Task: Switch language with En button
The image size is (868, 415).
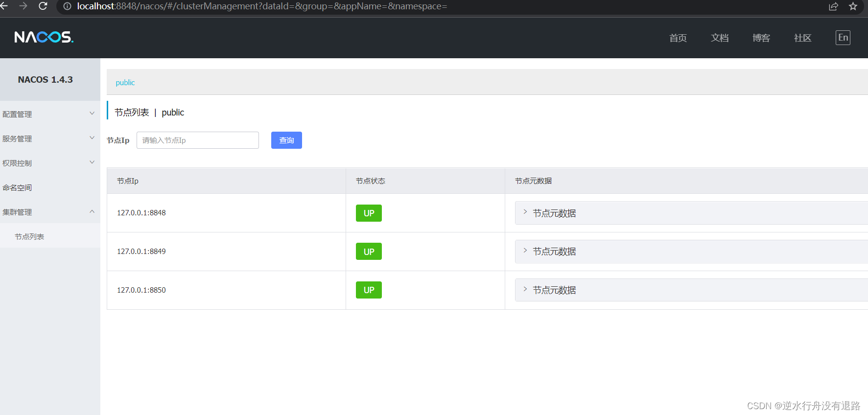Action: pos(843,38)
